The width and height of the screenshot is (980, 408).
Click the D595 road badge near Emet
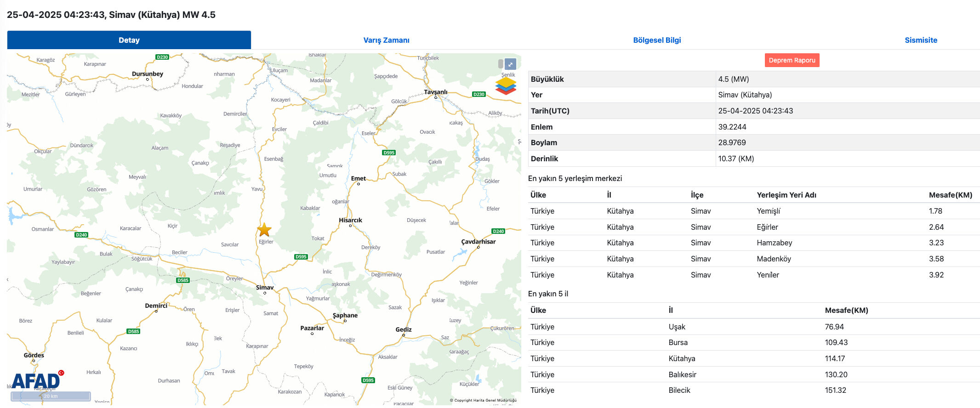coord(388,153)
